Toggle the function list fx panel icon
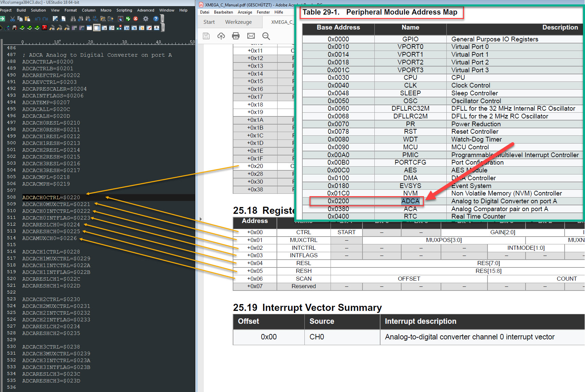 point(112,28)
